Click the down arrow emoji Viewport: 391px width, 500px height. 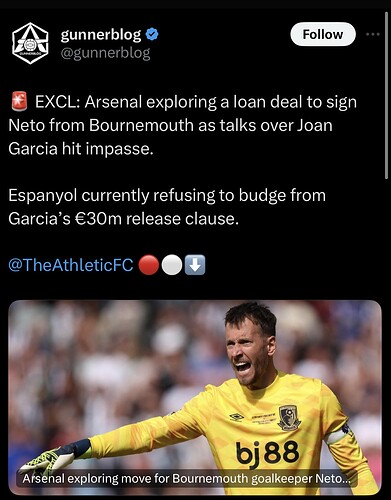pos(195,265)
